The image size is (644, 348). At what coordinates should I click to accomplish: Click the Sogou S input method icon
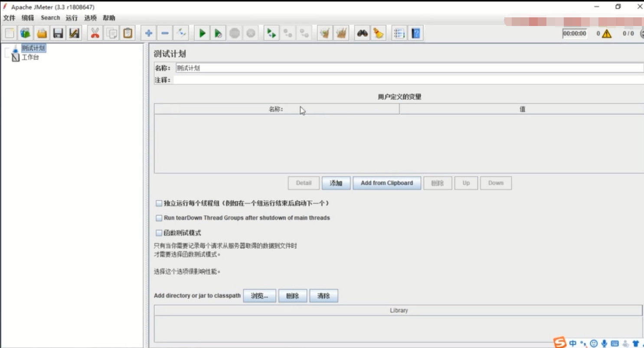pos(560,342)
